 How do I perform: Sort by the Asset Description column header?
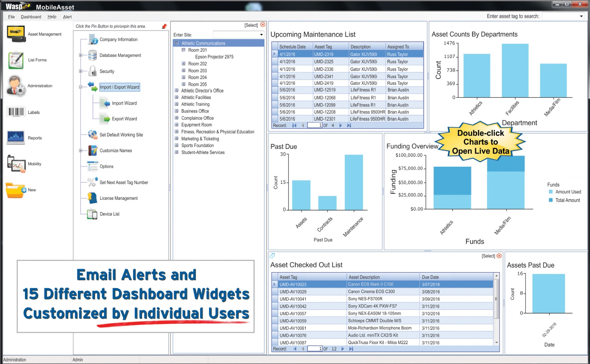pos(383,277)
